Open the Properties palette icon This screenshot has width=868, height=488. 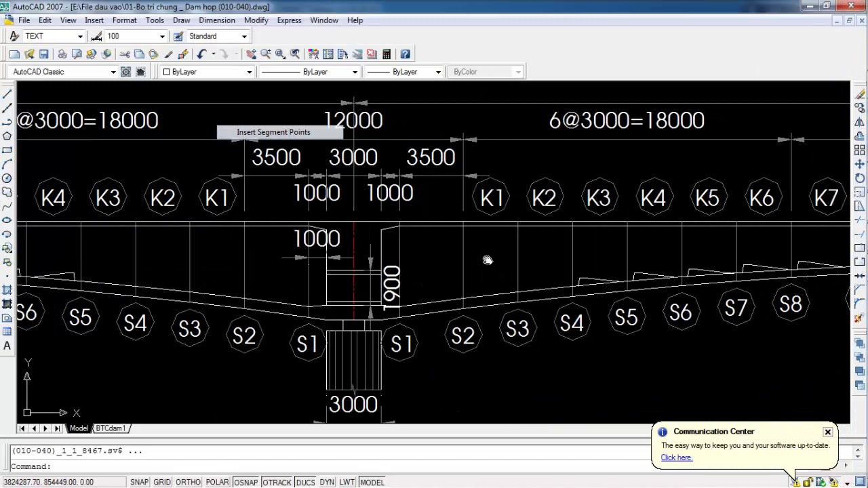[x=313, y=54]
